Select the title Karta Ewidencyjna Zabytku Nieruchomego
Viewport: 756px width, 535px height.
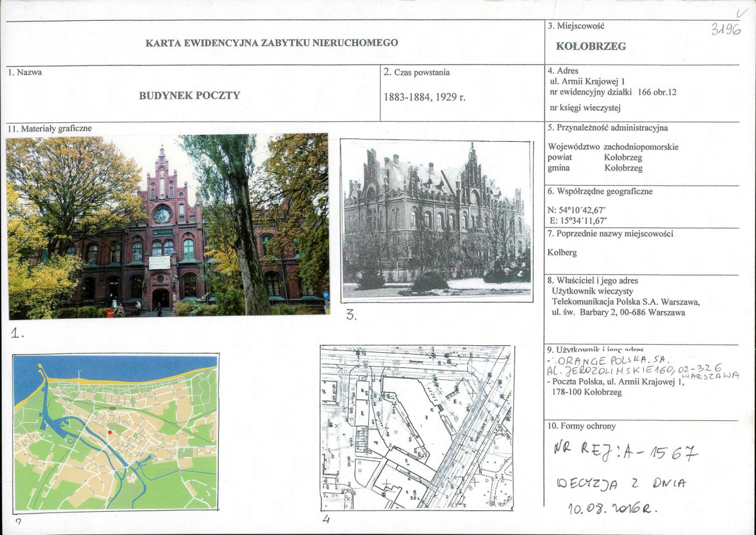click(272, 43)
